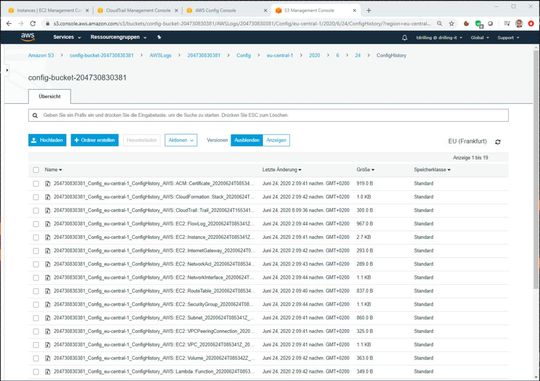540x381 pixels.
Task: Click file icon of ACM Certificate object
Action: pyautogui.click(x=48, y=184)
